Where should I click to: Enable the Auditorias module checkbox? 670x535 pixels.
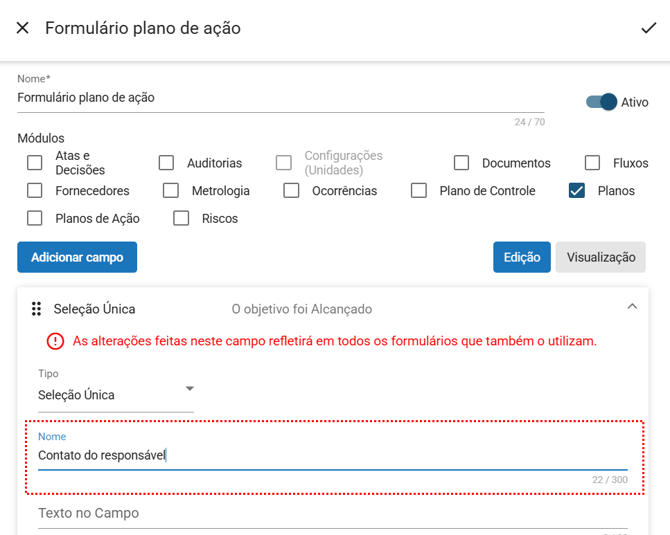[166, 163]
